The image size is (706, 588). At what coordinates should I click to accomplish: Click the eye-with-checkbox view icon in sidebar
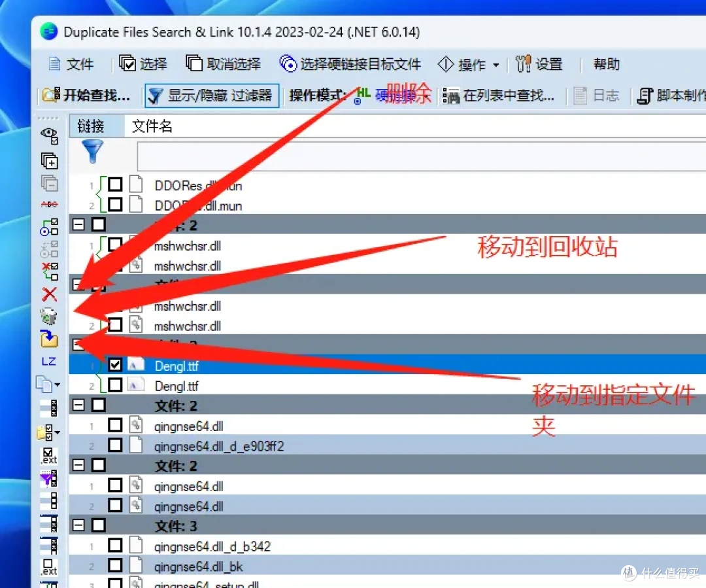tap(49, 136)
